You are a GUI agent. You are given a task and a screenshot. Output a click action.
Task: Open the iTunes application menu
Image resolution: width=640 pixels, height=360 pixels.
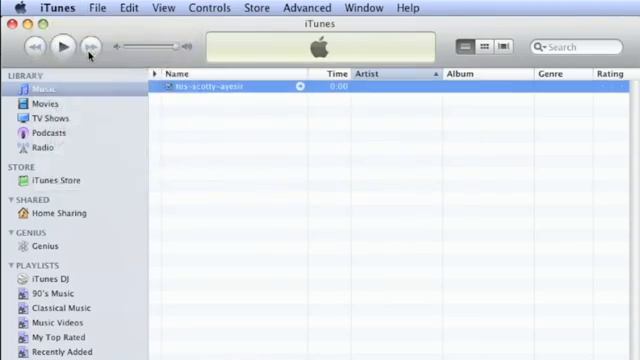58,8
